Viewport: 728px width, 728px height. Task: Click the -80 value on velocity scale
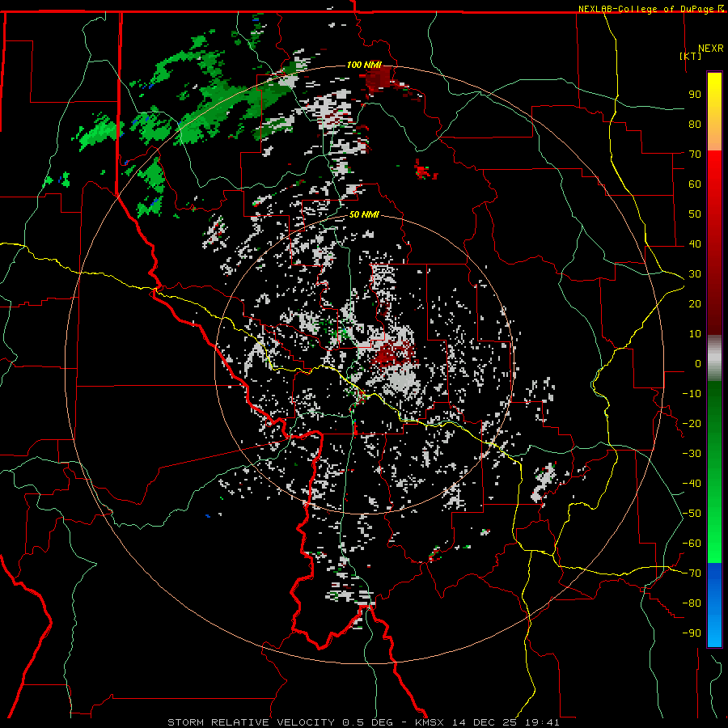[x=692, y=603]
